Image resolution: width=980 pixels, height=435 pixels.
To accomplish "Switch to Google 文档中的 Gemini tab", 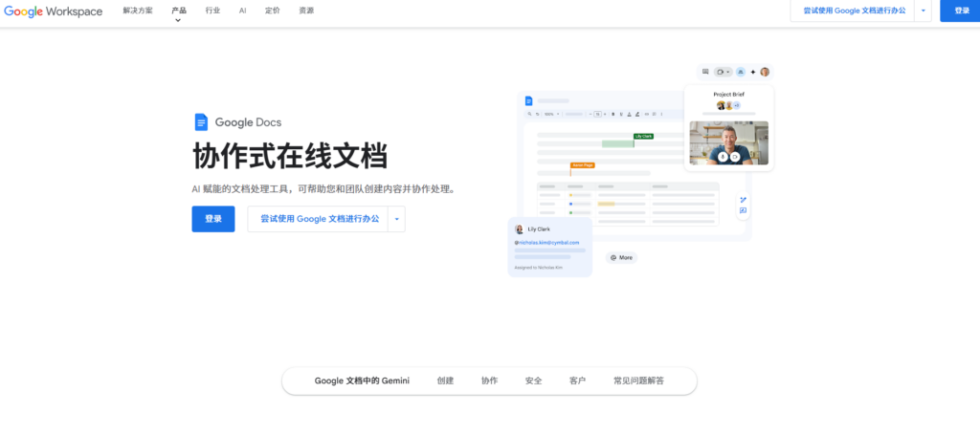I will click(362, 381).
